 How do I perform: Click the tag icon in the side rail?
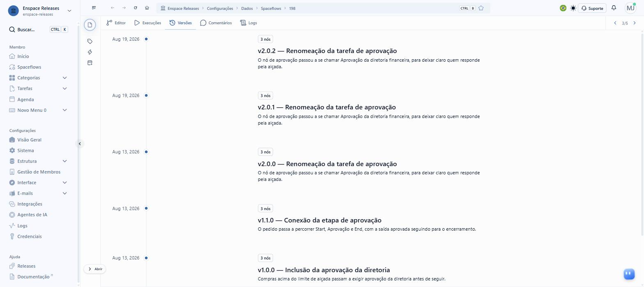point(90,42)
